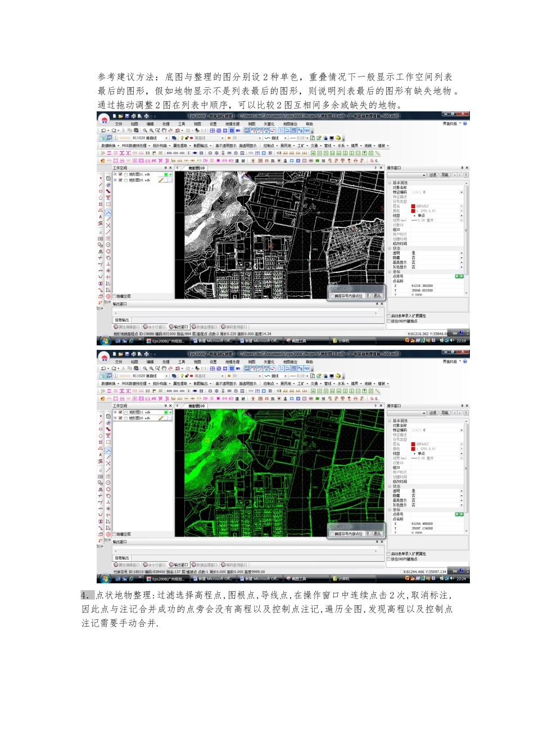Toggle 地形图10.edb layer checkbox, upper screenshot

tap(120, 180)
